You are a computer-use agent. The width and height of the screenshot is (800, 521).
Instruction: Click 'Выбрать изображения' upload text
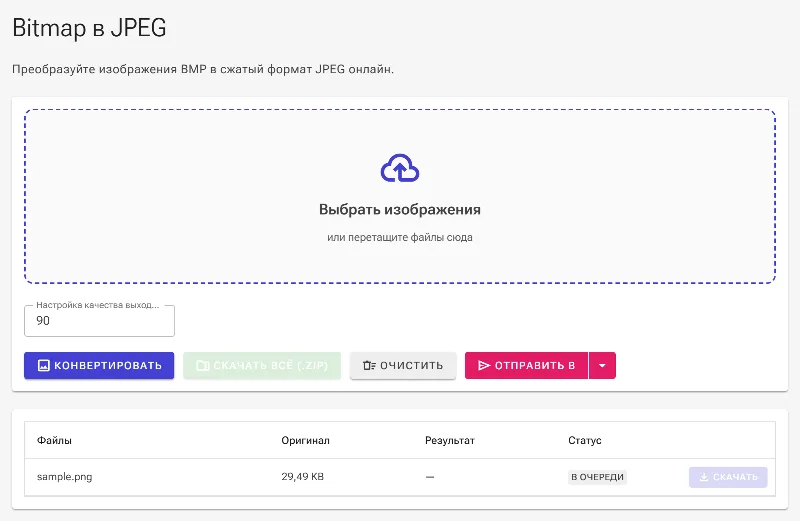(x=399, y=210)
